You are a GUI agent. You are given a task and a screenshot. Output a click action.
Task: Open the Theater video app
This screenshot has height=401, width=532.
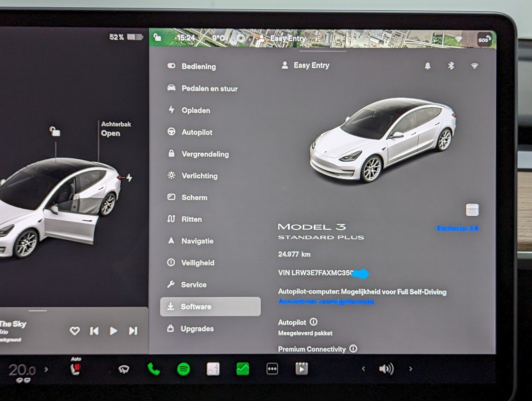click(302, 369)
